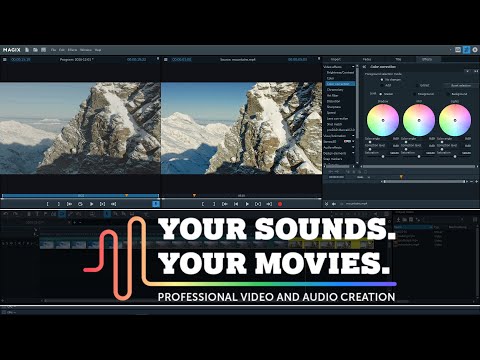This screenshot has height=360, width=480.
Task: Open the source monitor hamburger menu
Action: point(166,60)
